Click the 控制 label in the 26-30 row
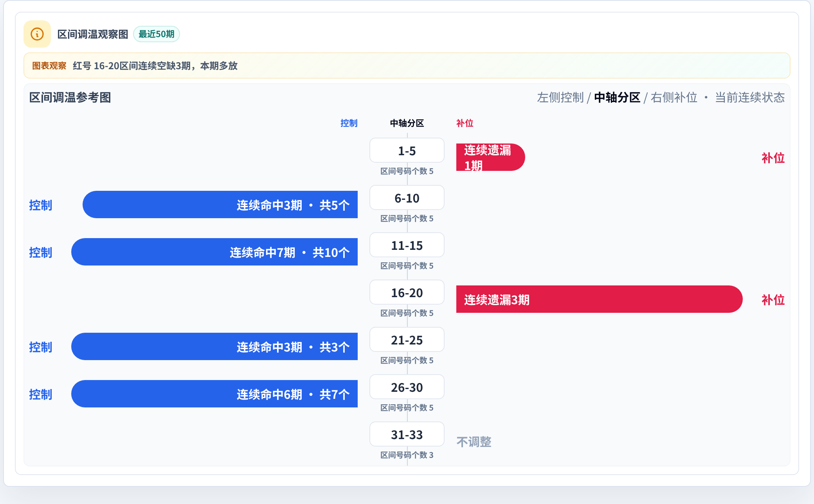Screen dimensions: 814x504 click(x=41, y=395)
